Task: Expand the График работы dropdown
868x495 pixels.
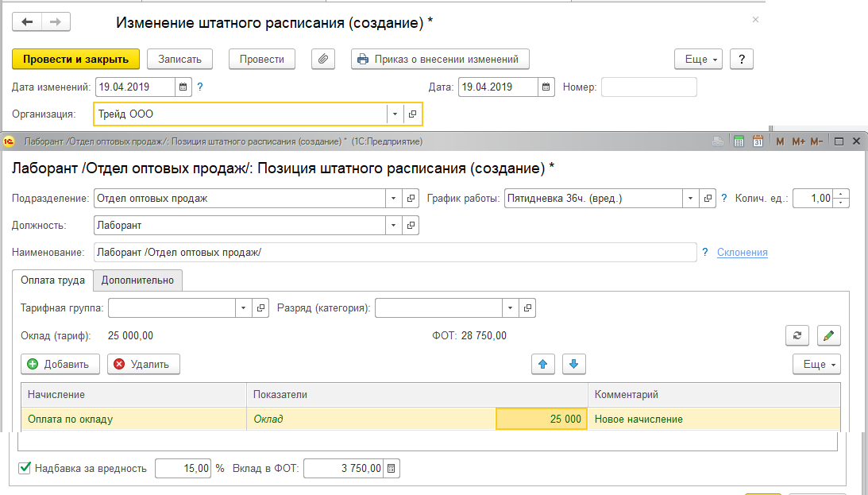Action: coord(690,198)
